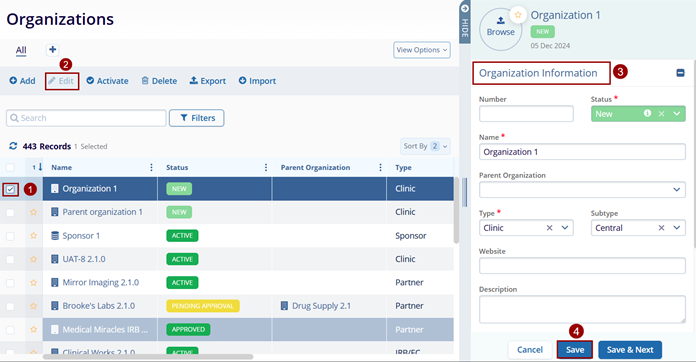Click the Save button
The image size is (696, 362).
tap(575, 350)
